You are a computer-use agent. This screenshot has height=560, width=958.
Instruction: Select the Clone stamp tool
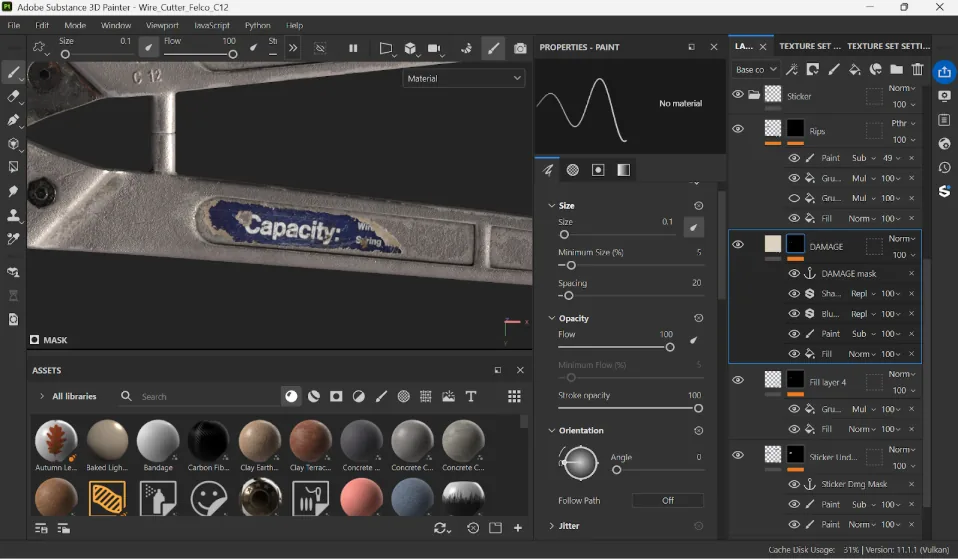[13, 216]
